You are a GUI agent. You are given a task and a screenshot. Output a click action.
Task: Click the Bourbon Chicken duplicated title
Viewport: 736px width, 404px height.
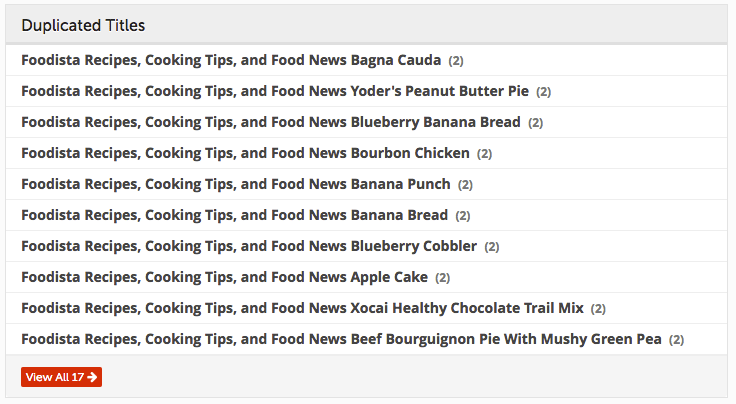click(245, 153)
